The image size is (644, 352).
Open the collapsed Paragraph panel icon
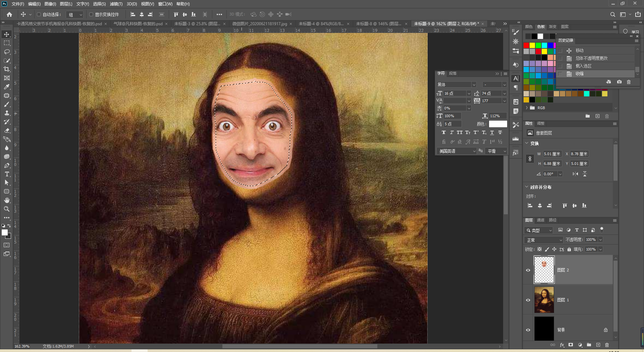pos(516,88)
